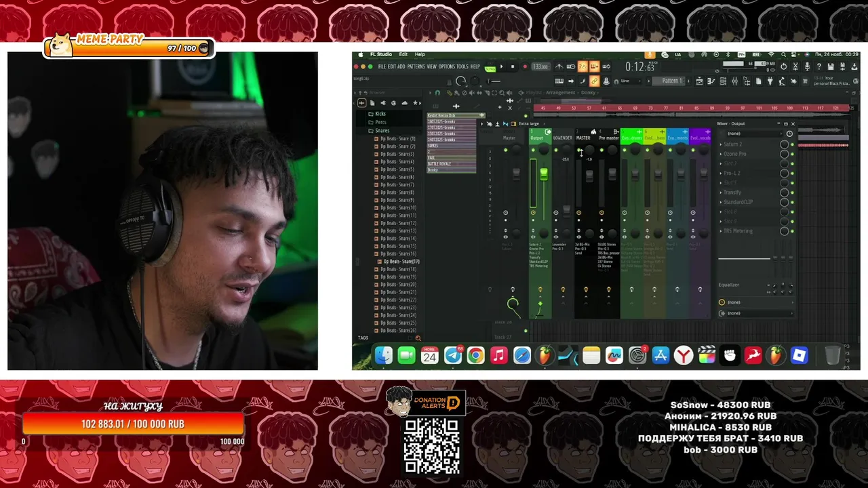Open the Percs folder in browser

(380, 122)
